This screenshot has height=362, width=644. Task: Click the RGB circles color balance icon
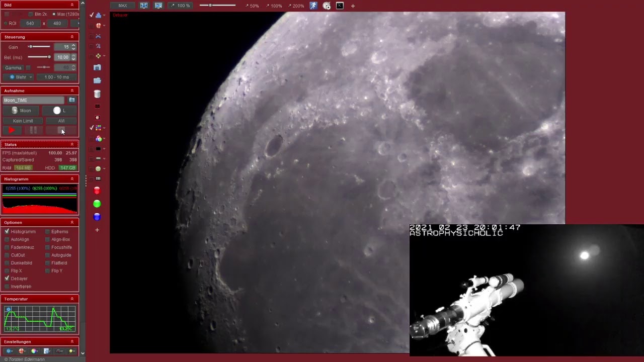click(98, 139)
